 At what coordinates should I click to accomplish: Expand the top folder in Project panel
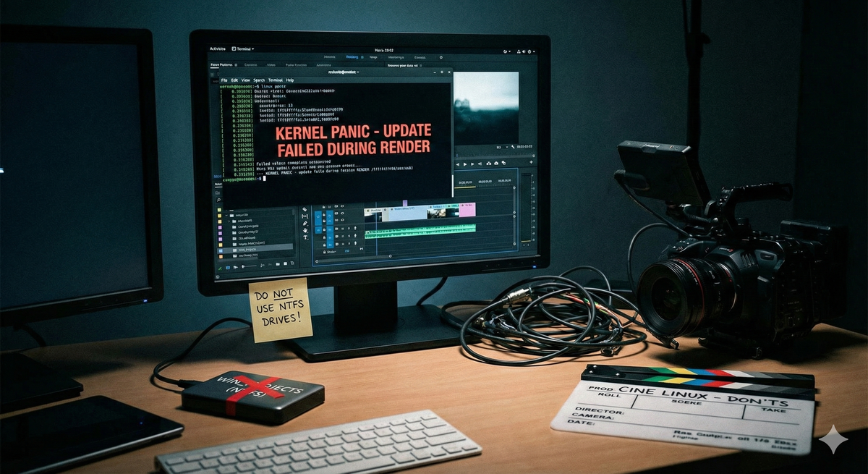tap(226, 216)
